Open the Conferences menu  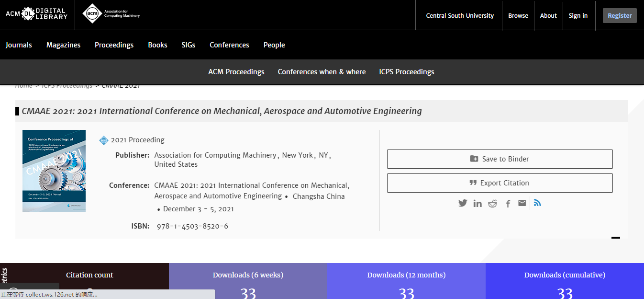[229, 45]
